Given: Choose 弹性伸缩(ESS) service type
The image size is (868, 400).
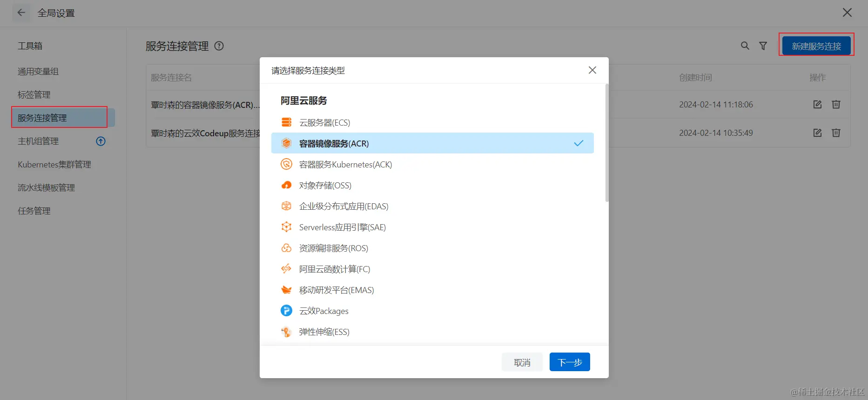Looking at the screenshot, I should tap(432, 332).
